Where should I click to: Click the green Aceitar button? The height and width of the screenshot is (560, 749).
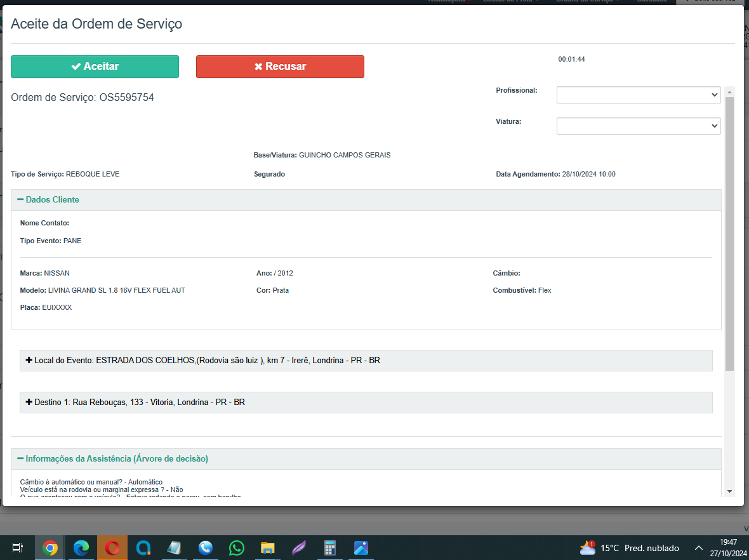(x=95, y=67)
